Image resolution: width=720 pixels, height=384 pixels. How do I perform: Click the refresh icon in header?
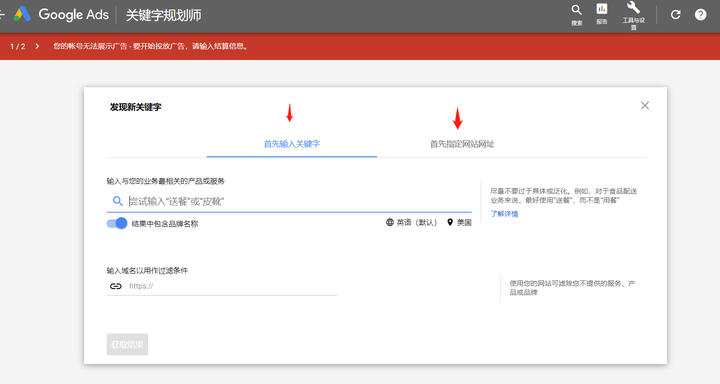coord(675,15)
